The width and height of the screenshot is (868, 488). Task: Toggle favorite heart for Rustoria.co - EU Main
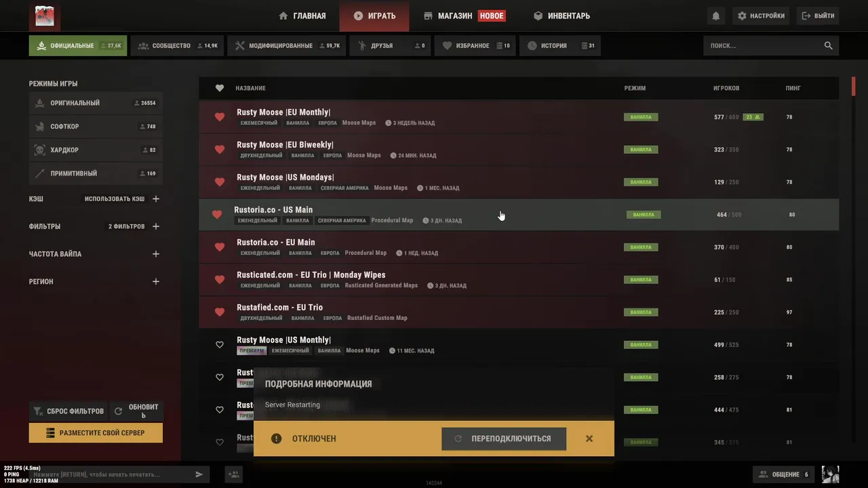[x=220, y=247]
